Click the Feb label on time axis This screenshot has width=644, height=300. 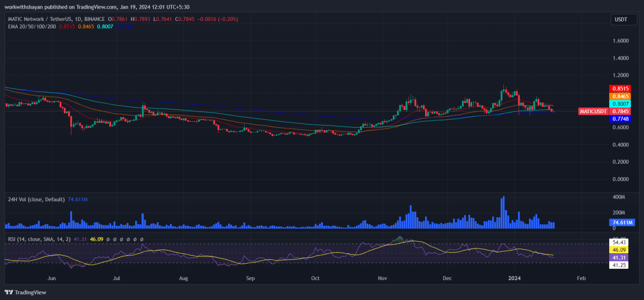coord(581,279)
